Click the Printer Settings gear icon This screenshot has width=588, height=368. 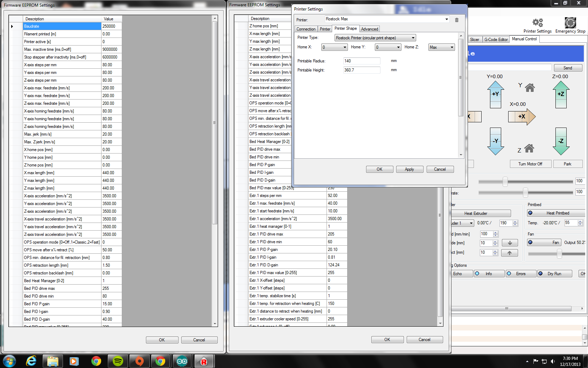point(537,23)
